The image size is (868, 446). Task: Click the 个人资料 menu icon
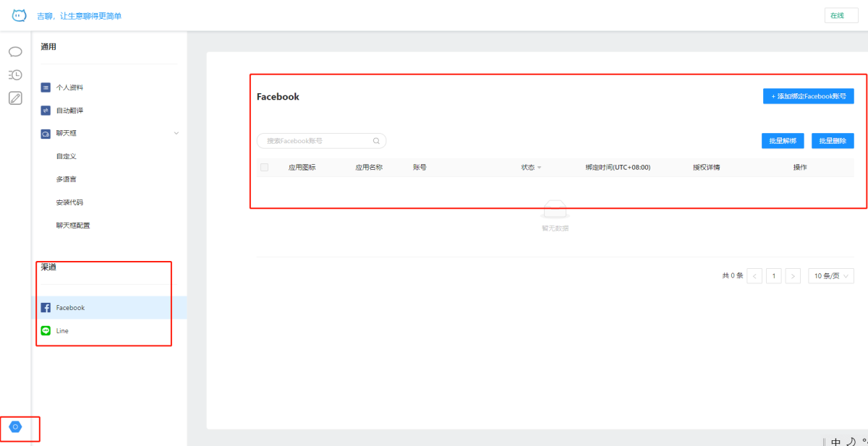point(46,87)
